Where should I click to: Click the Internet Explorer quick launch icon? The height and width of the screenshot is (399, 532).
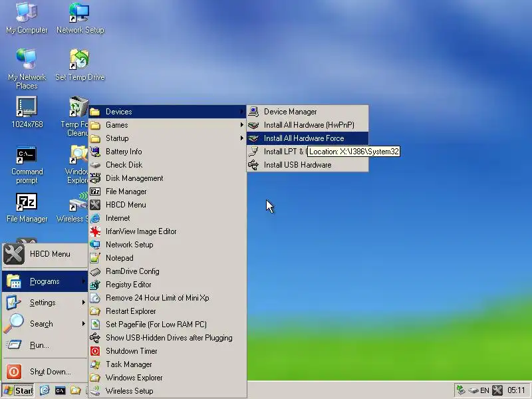coord(45,390)
